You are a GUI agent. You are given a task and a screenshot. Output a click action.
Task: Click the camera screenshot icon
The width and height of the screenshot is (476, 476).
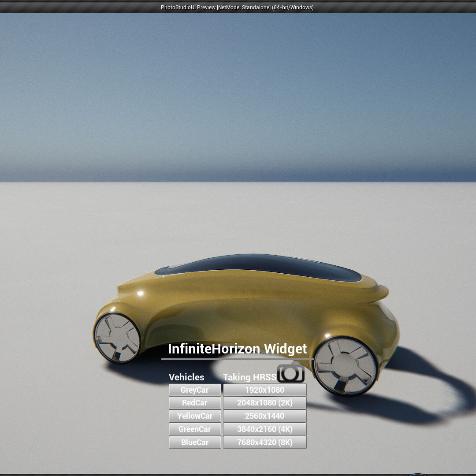tap(291, 372)
